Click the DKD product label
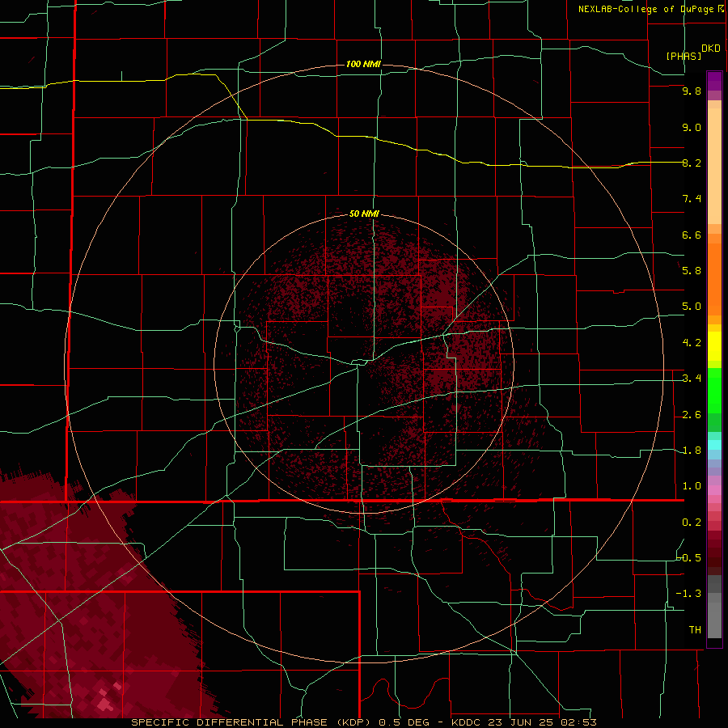 (710, 49)
